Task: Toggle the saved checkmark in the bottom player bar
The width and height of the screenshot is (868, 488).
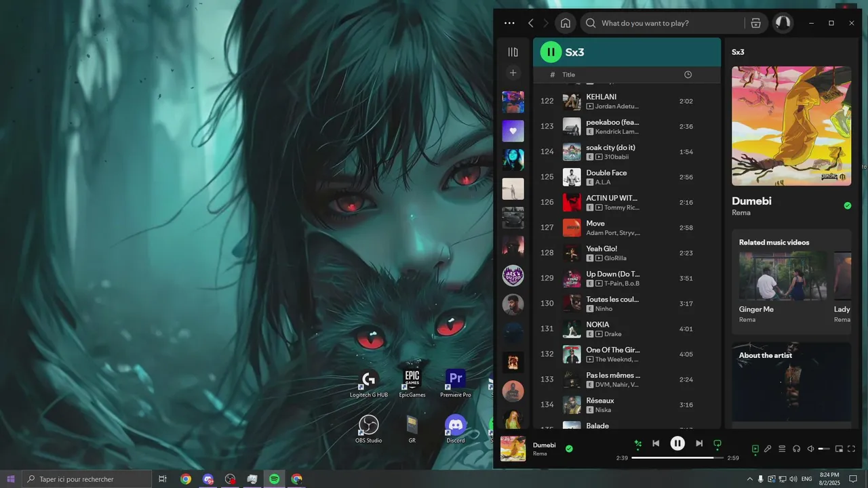Action: 569,448
